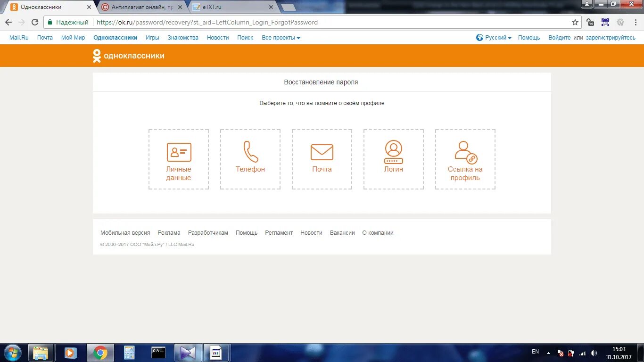The height and width of the screenshot is (362, 644).
Task: Open Мой Мир in top navigation
Action: tap(73, 37)
